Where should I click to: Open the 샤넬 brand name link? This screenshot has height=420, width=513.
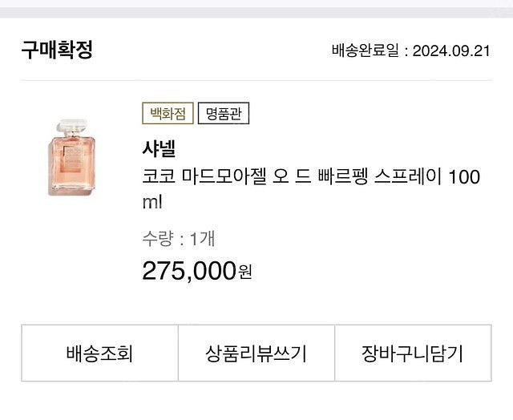click(158, 148)
